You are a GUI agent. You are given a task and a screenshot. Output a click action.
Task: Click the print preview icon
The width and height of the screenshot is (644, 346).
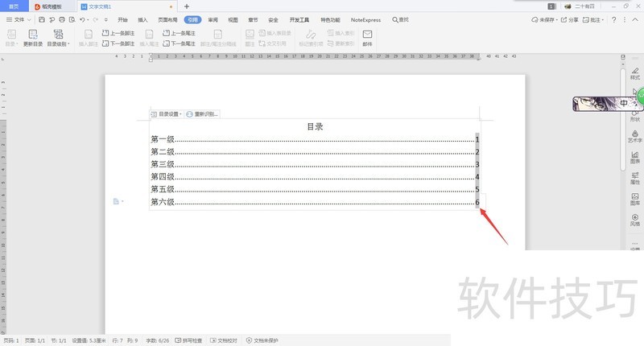[72, 19]
